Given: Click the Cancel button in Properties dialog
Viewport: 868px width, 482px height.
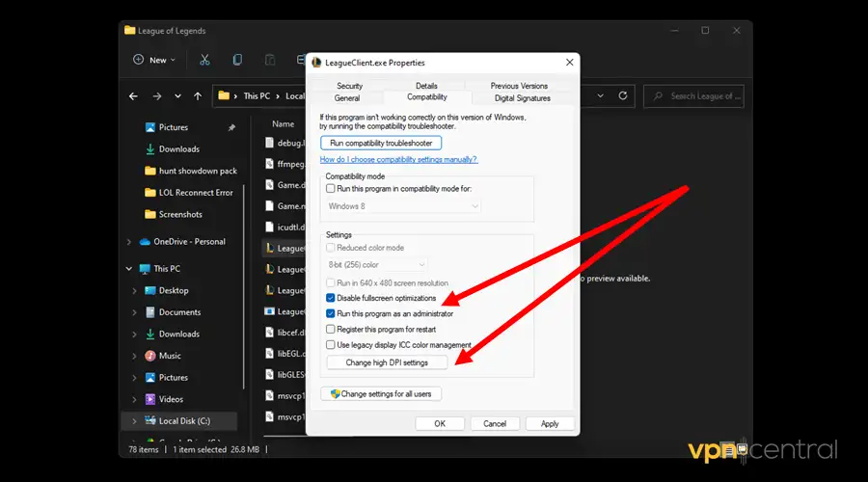Looking at the screenshot, I should click(x=495, y=424).
